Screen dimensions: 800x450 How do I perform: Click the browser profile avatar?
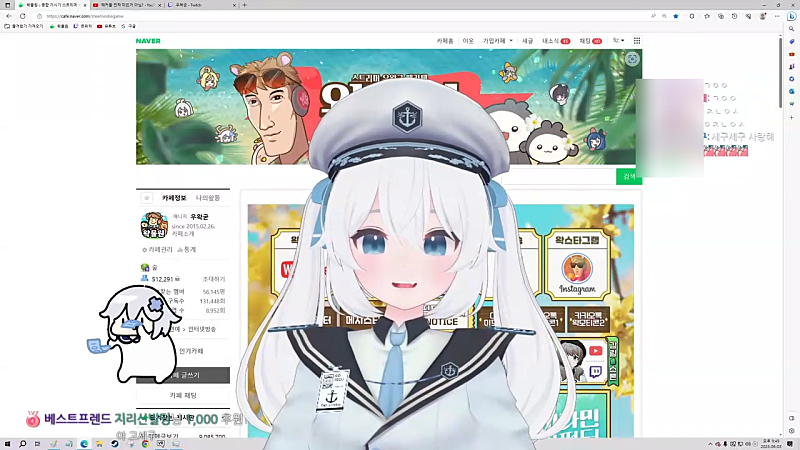point(763,16)
